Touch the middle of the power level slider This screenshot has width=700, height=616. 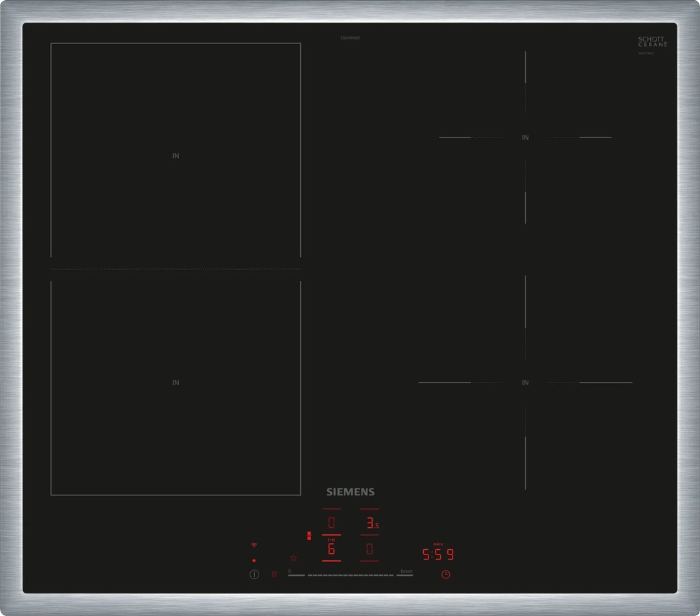point(351,575)
